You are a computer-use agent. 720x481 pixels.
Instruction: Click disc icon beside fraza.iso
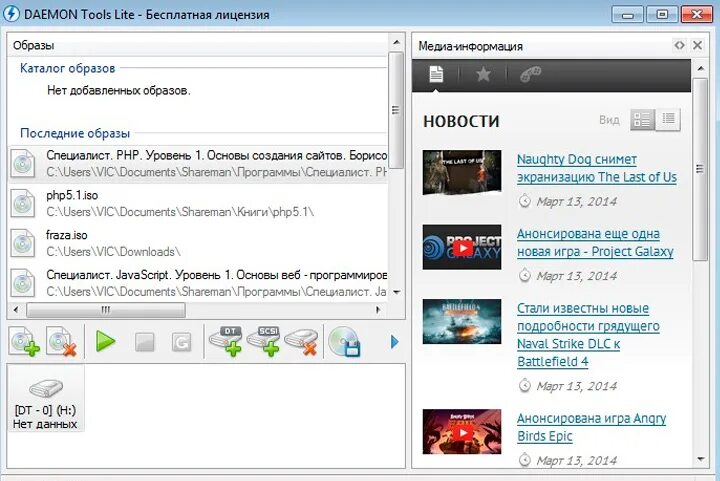(x=23, y=244)
